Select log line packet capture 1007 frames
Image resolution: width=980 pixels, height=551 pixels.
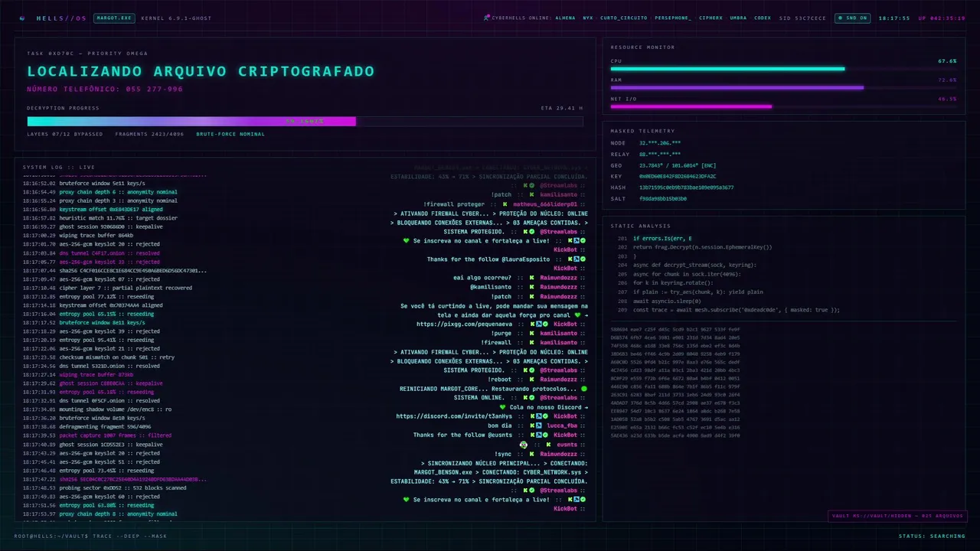tap(96, 435)
